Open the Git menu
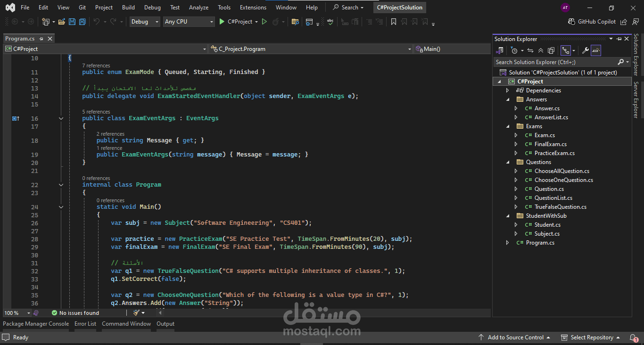The image size is (644, 345). pos(83,8)
